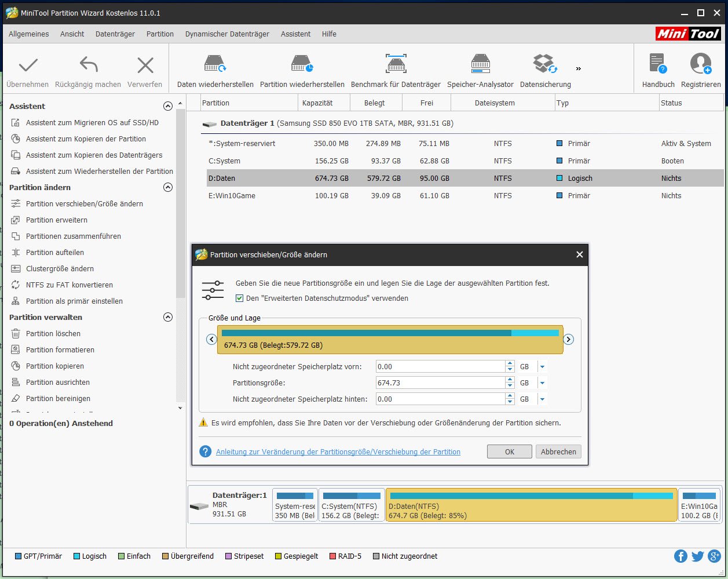Enable the Erweiterten Datenschutzmodus checkbox
The height and width of the screenshot is (579, 728).
239,298
